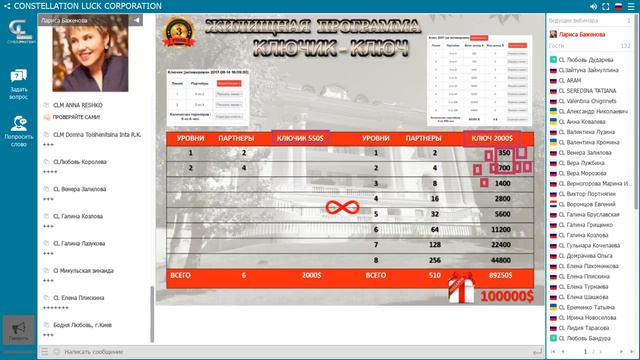Select chat entry CL Венера Залилова
The image size is (640, 360).
pyautogui.click(x=80, y=189)
